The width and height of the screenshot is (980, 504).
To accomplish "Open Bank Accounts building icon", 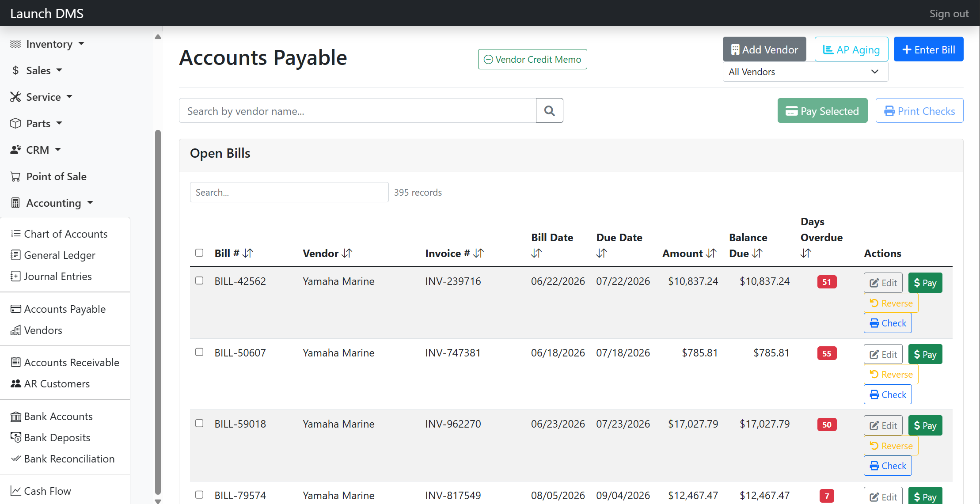I will coord(16,417).
